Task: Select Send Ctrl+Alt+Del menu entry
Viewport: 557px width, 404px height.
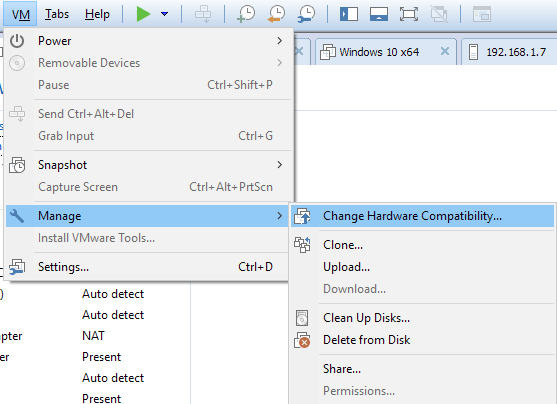Action: (148, 114)
